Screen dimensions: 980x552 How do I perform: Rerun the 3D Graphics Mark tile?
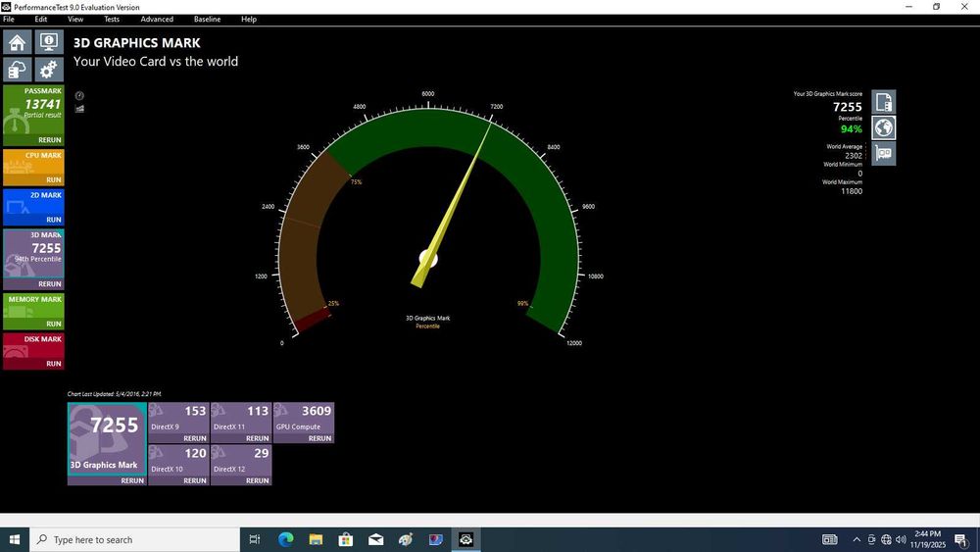pos(132,480)
